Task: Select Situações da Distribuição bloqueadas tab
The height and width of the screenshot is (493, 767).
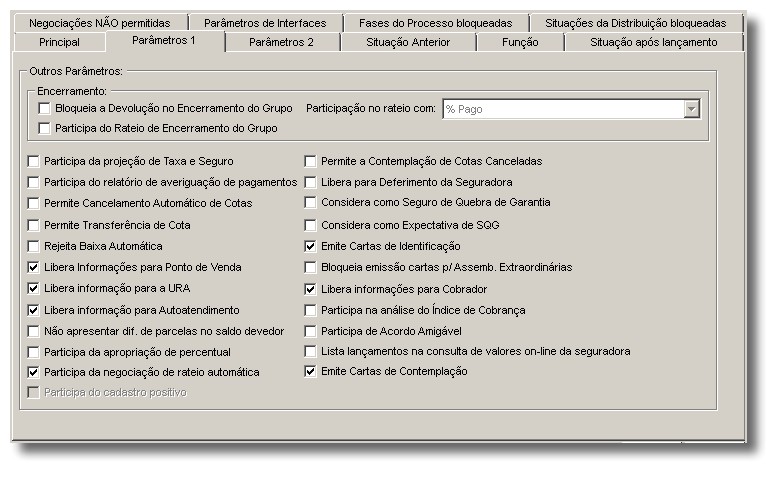Action: 635,23
